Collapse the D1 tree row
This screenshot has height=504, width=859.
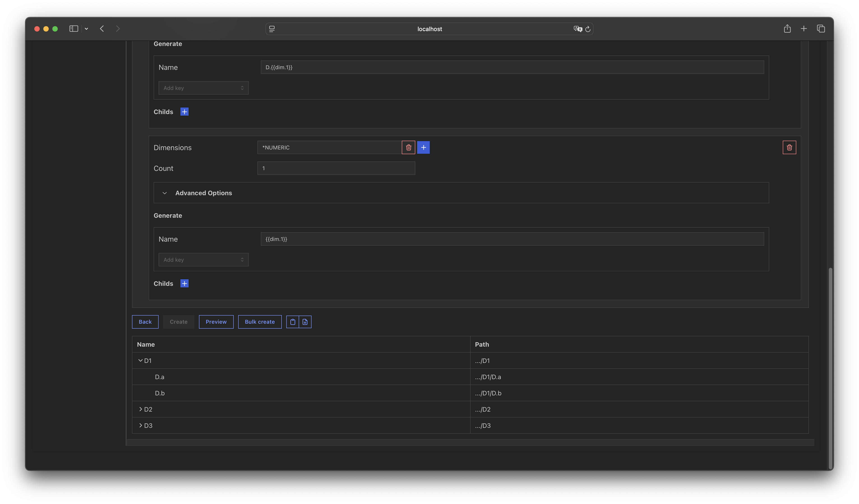pyautogui.click(x=141, y=360)
